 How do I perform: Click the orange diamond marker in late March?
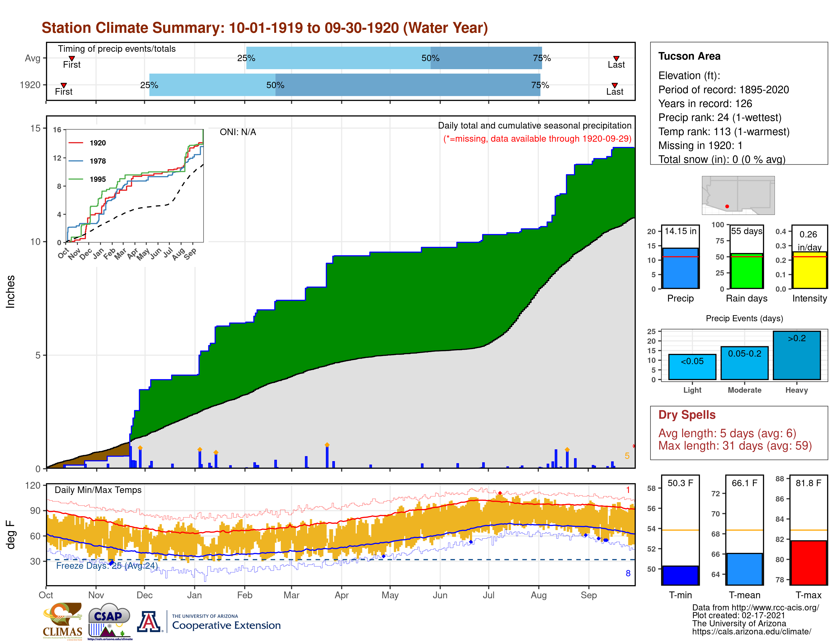327,445
